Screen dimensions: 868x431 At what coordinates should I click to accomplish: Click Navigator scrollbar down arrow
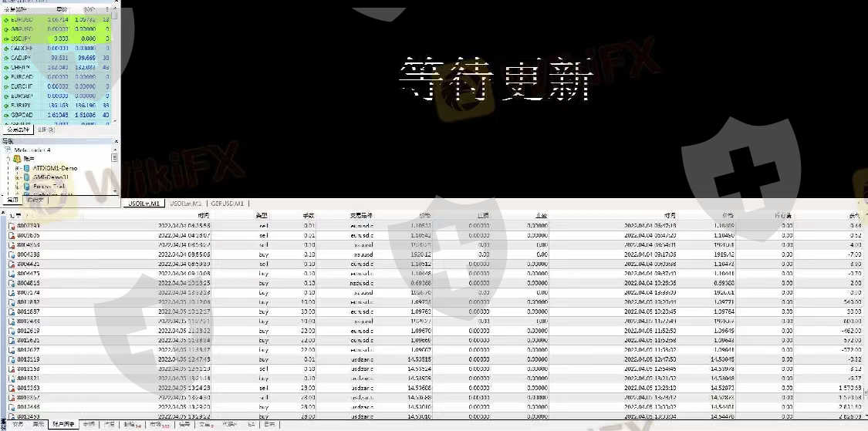pyautogui.click(x=115, y=191)
